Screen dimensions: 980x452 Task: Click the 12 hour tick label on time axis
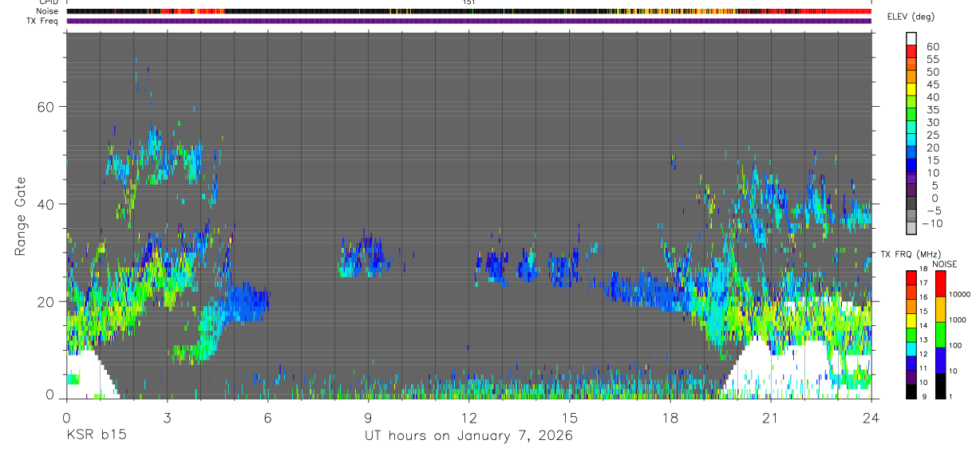tap(469, 418)
